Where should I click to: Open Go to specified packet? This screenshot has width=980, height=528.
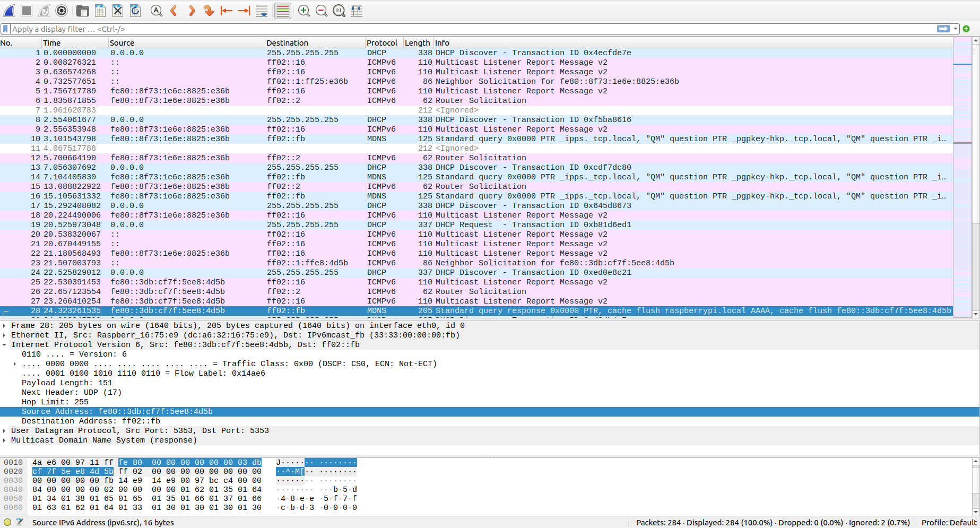[209, 11]
